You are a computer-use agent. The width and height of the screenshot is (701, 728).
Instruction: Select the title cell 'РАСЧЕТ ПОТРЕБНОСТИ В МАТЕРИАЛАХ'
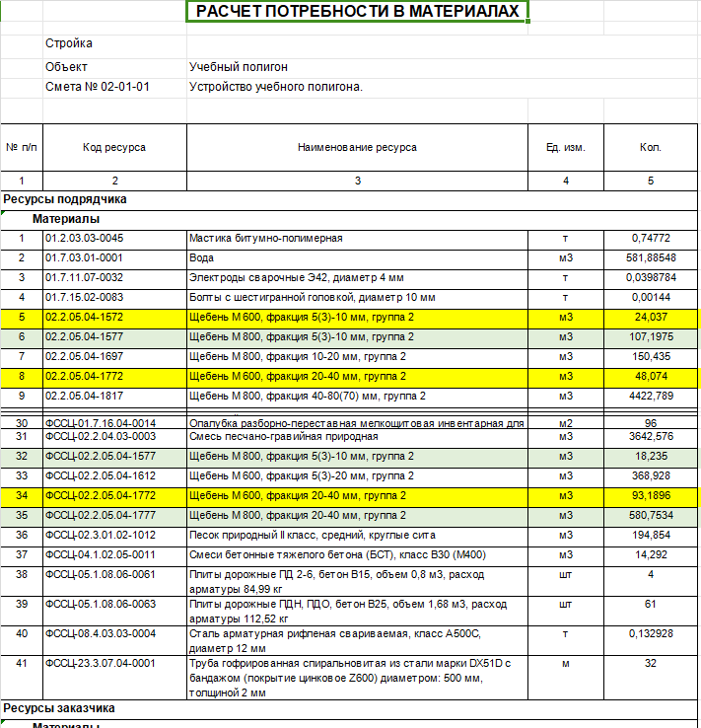tap(357, 11)
